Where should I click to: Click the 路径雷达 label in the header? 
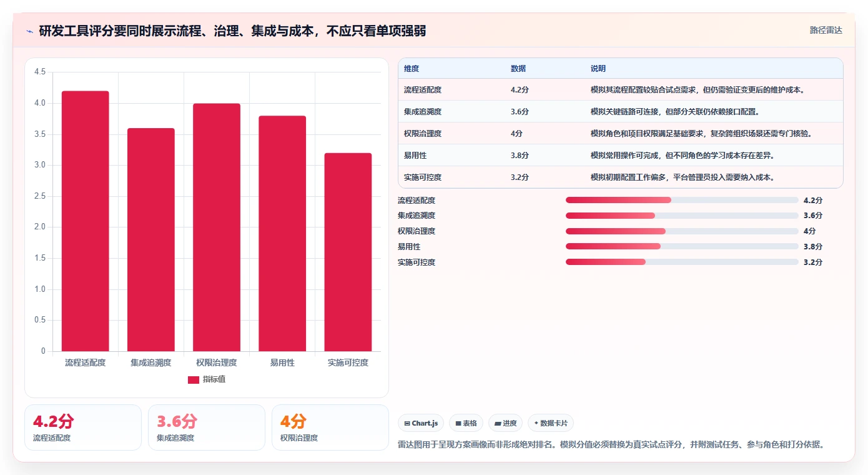(x=826, y=30)
